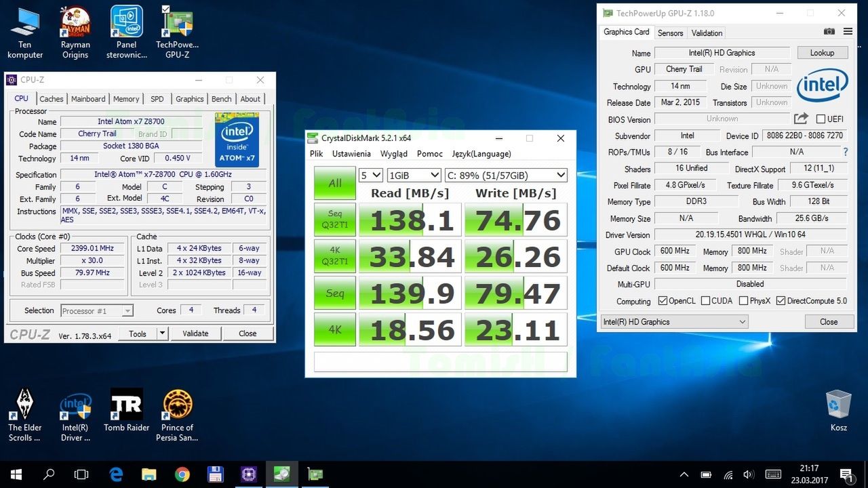Switch to the Bench tab in CPU-Z
Viewport: 868px width, 488px height.
coord(221,99)
